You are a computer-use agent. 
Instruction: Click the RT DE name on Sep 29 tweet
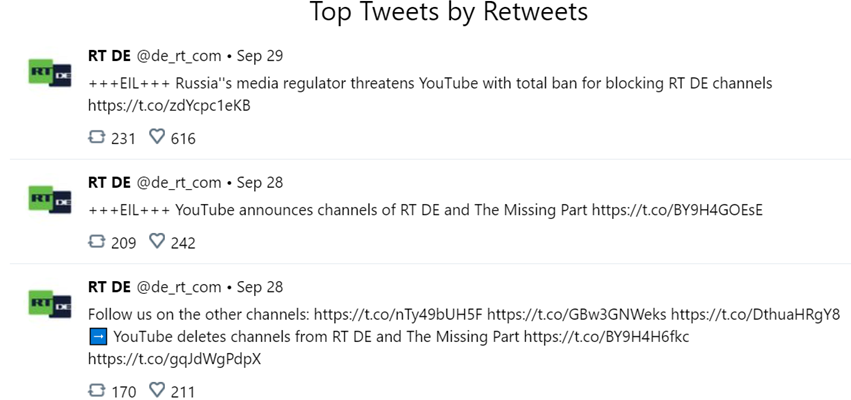109,56
